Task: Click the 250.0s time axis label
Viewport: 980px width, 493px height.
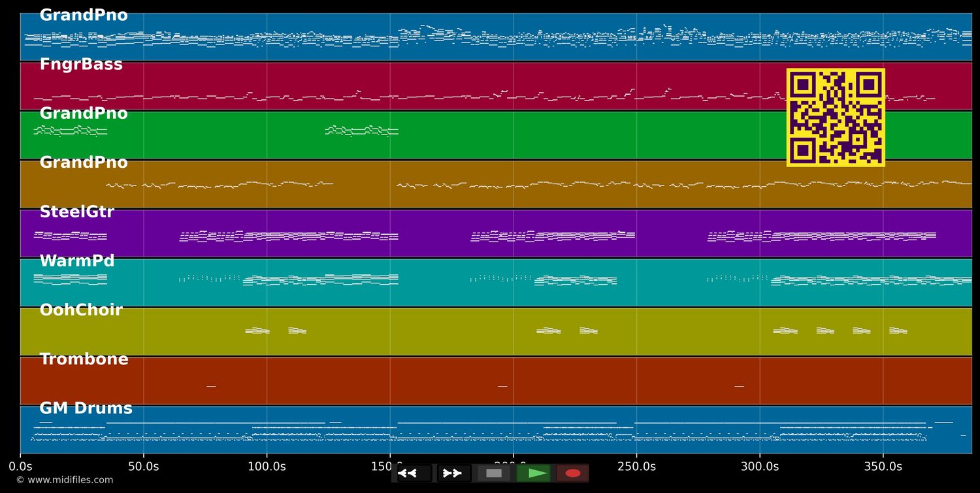Action: click(x=636, y=467)
